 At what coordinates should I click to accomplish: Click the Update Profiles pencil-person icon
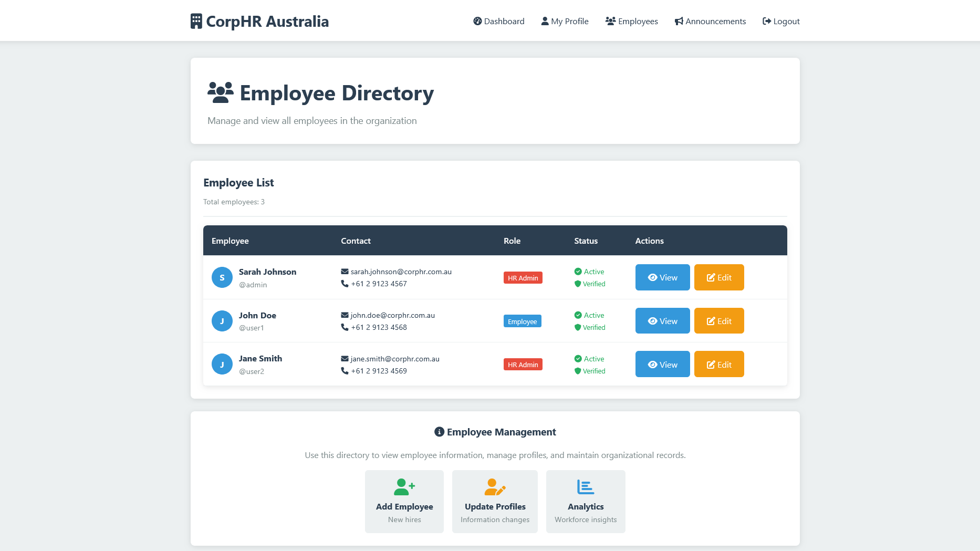point(495,487)
